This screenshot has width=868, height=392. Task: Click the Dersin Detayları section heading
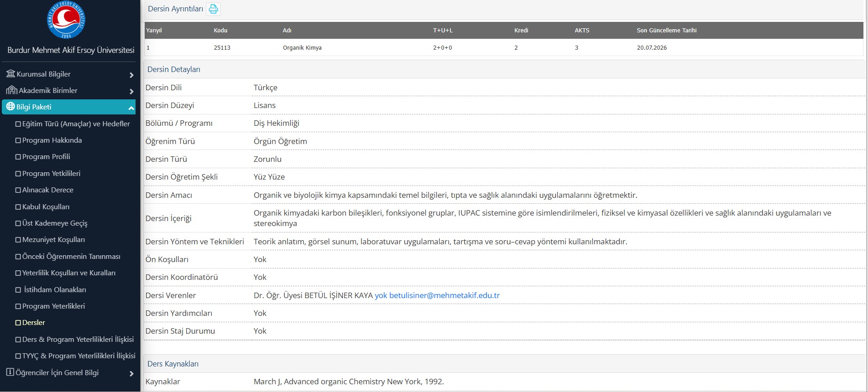pyautogui.click(x=174, y=69)
